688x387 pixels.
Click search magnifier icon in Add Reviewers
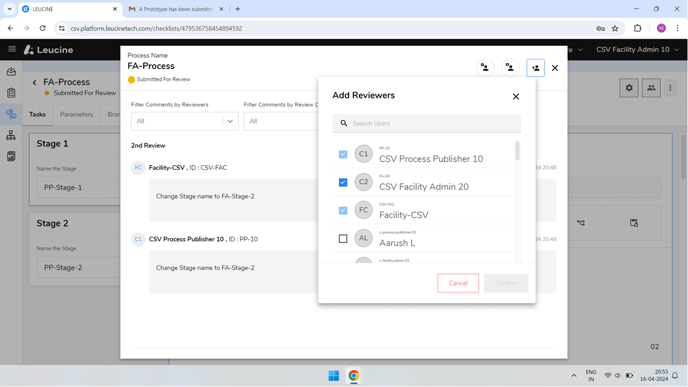pos(344,123)
